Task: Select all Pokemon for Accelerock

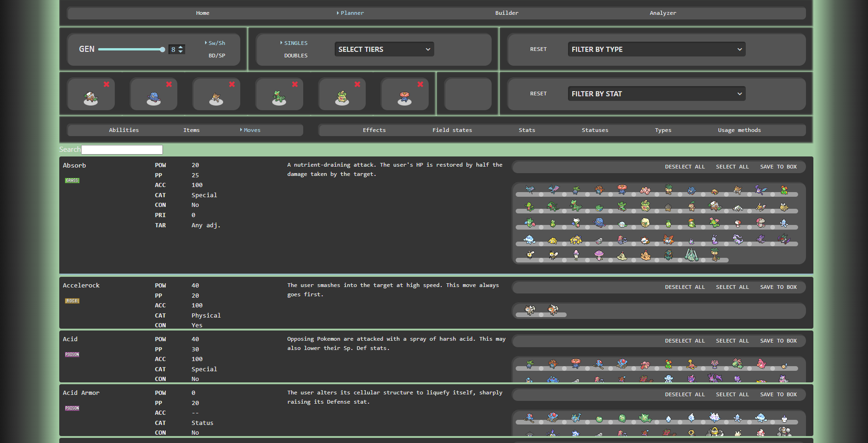Action: [732, 287]
